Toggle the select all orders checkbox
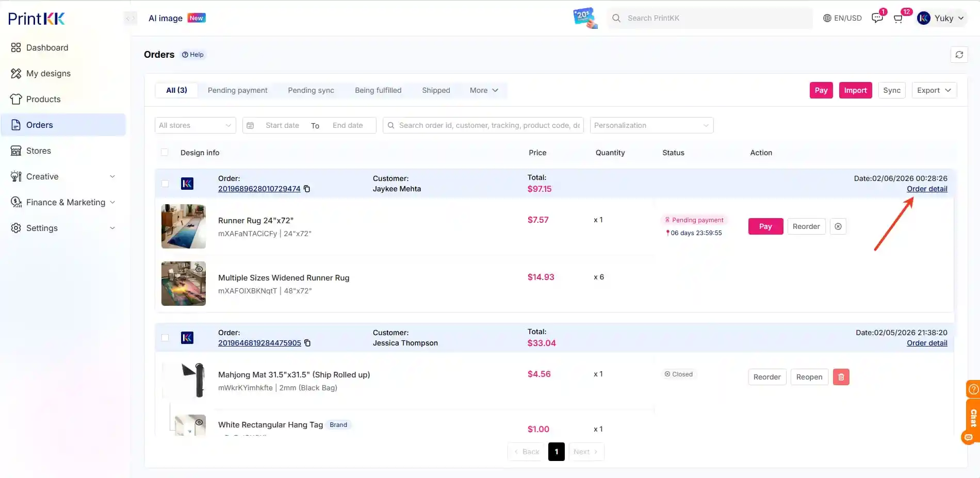This screenshot has width=980, height=478. pyautogui.click(x=165, y=152)
